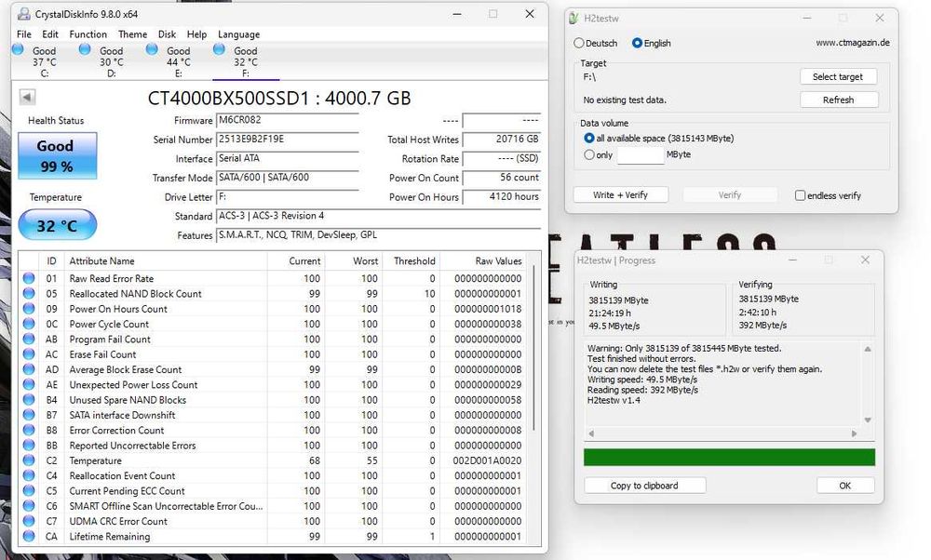Click status orb for Raw Read Error Rate
The height and width of the screenshot is (560, 931).
click(29, 278)
